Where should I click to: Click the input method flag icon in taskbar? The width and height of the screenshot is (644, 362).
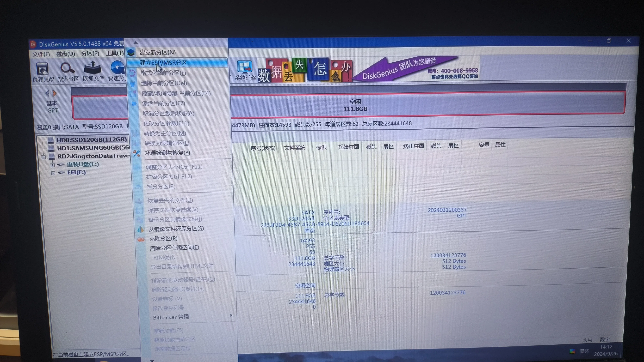click(572, 351)
